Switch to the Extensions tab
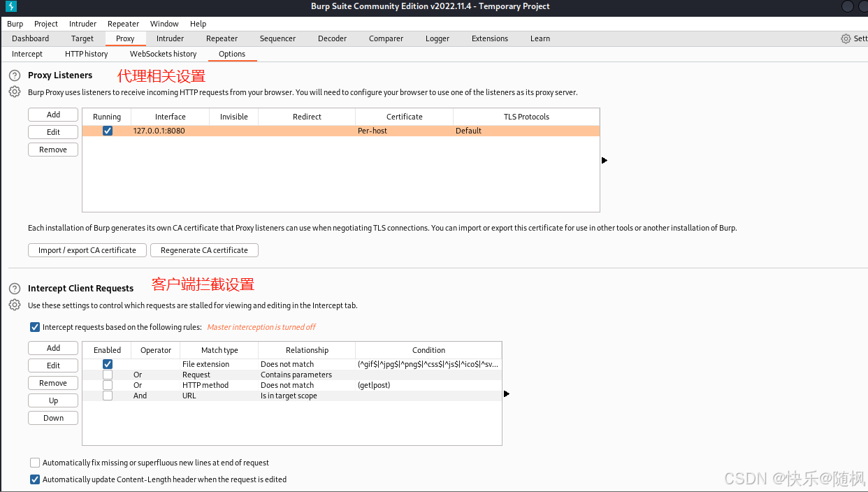The image size is (868, 492). pyautogui.click(x=489, y=38)
